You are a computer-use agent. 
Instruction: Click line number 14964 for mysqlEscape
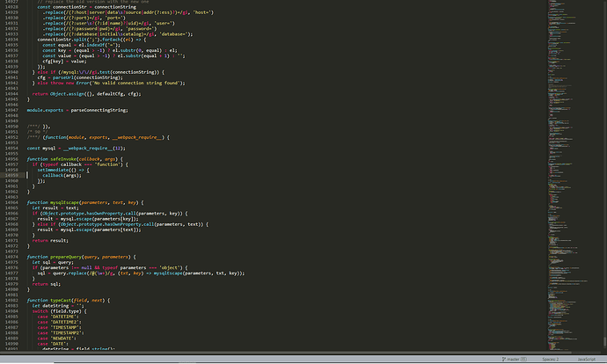tap(11, 202)
